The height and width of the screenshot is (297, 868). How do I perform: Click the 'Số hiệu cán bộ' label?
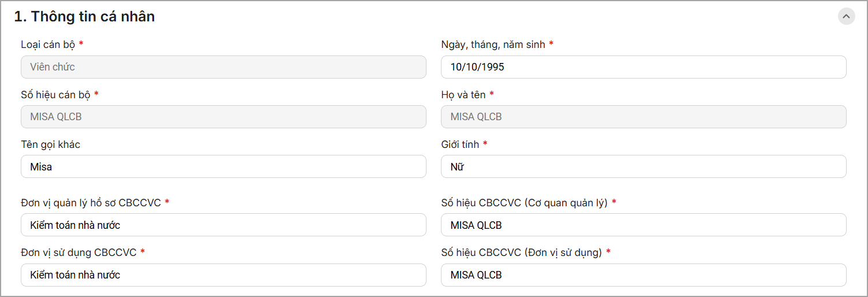click(x=55, y=94)
